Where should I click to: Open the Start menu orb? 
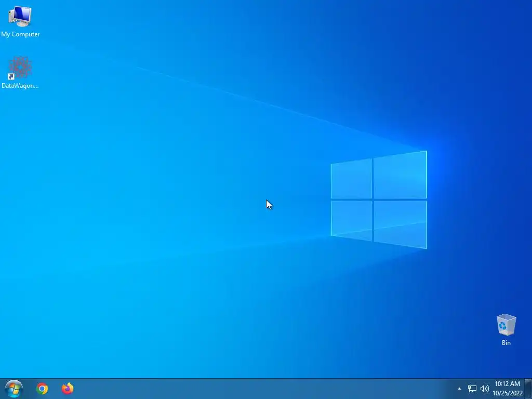click(14, 389)
